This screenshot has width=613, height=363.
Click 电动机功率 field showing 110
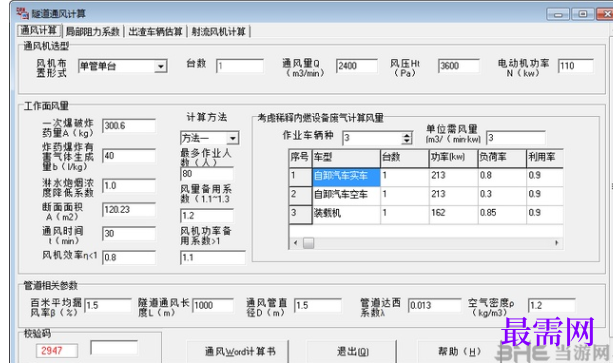[x=576, y=66]
